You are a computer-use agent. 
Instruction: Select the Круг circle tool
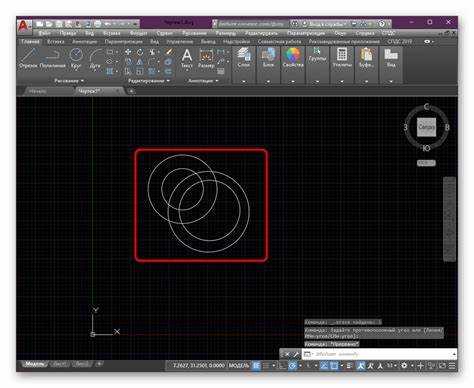[76, 58]
